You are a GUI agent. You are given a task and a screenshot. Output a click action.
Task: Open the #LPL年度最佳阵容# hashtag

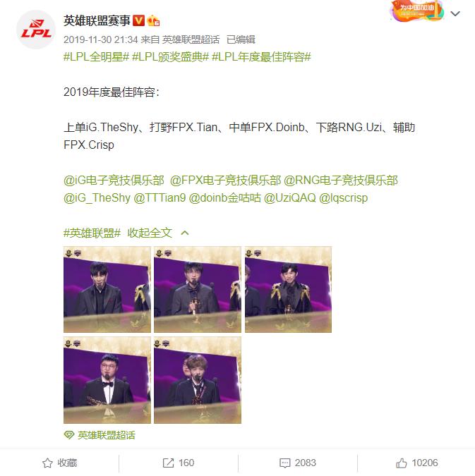point(261,57)
